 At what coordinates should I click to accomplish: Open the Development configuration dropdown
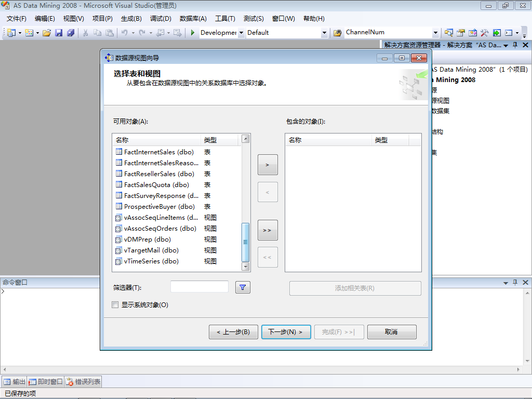tap(241, 33)
